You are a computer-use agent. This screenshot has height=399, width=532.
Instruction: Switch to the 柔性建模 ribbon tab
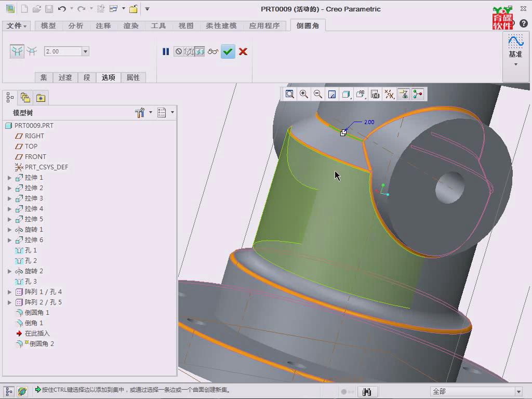click(x=221, y=26)
